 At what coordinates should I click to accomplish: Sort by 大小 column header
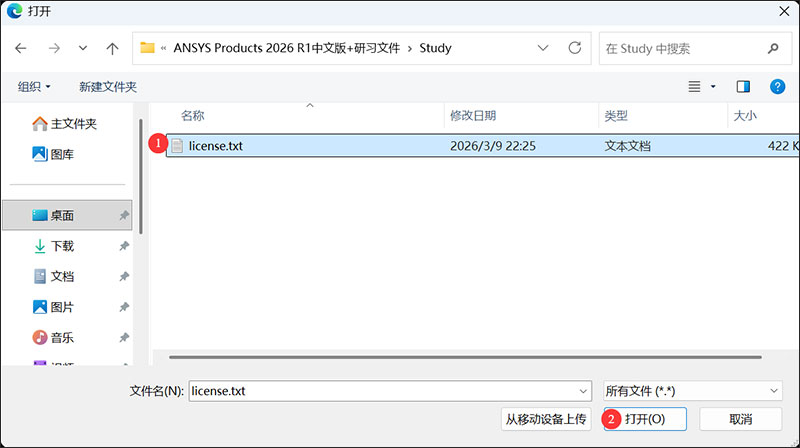[745, 116]
